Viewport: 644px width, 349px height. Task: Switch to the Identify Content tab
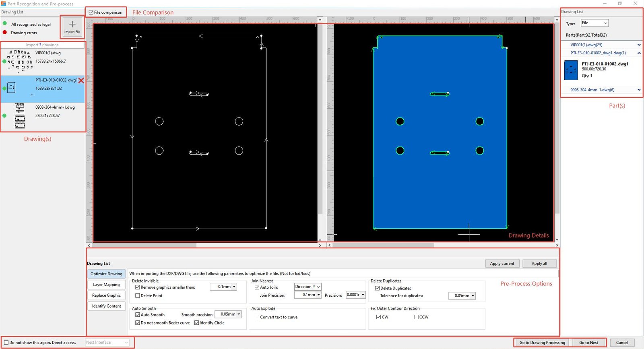[106, 306]
